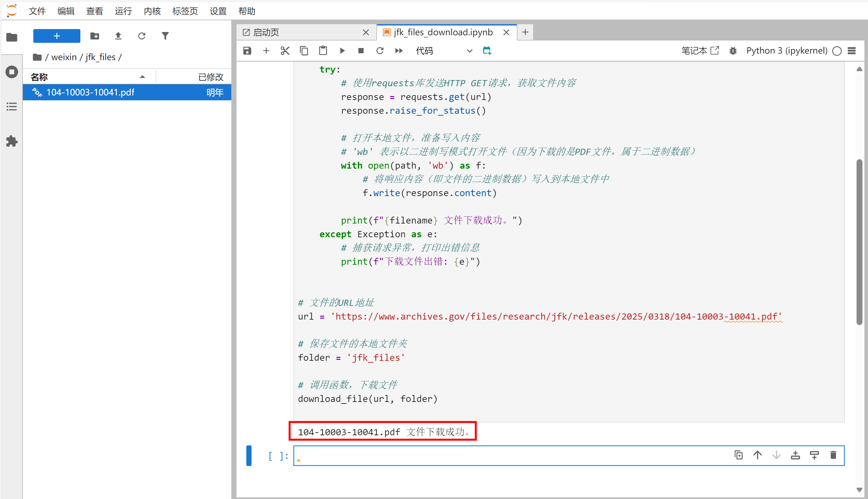Toggle the file browser filter icon
Viewport: 868px width, 499px height.
[165, 36]
